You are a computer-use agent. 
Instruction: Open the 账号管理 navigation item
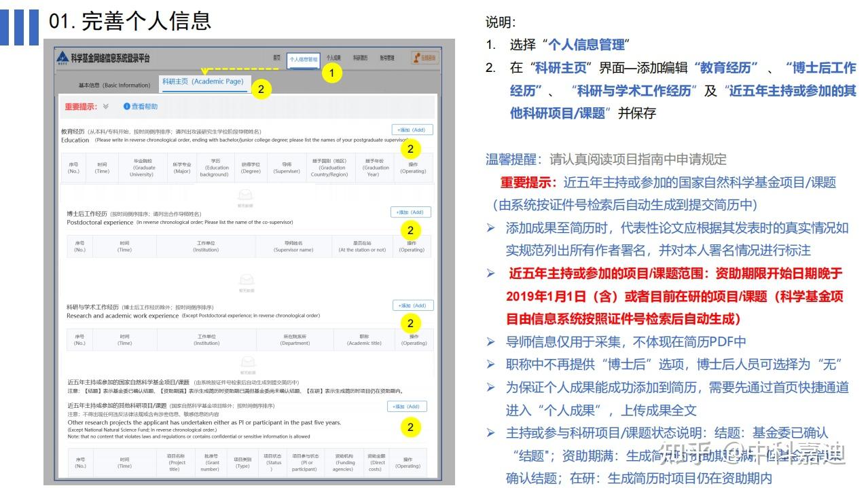click(x=387, y=57)
